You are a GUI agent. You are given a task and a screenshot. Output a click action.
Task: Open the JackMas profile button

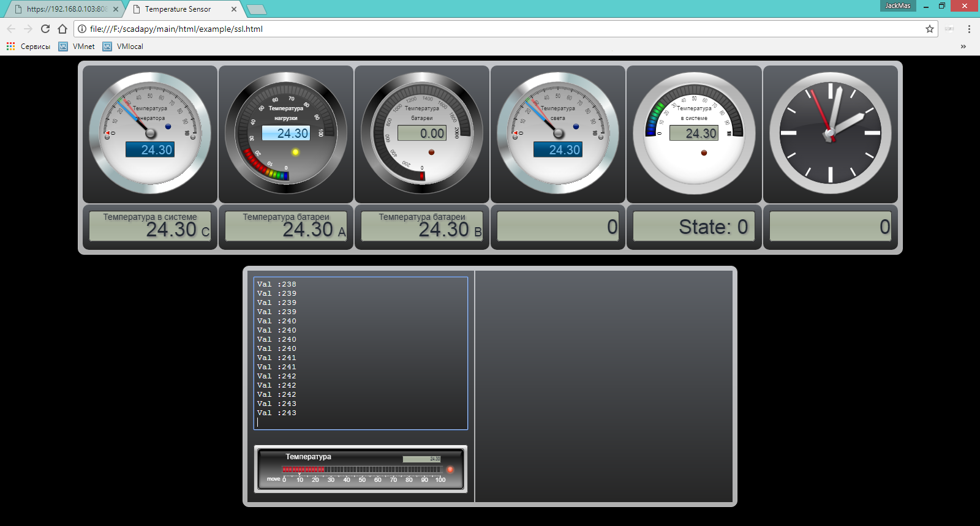coord(897,6)
